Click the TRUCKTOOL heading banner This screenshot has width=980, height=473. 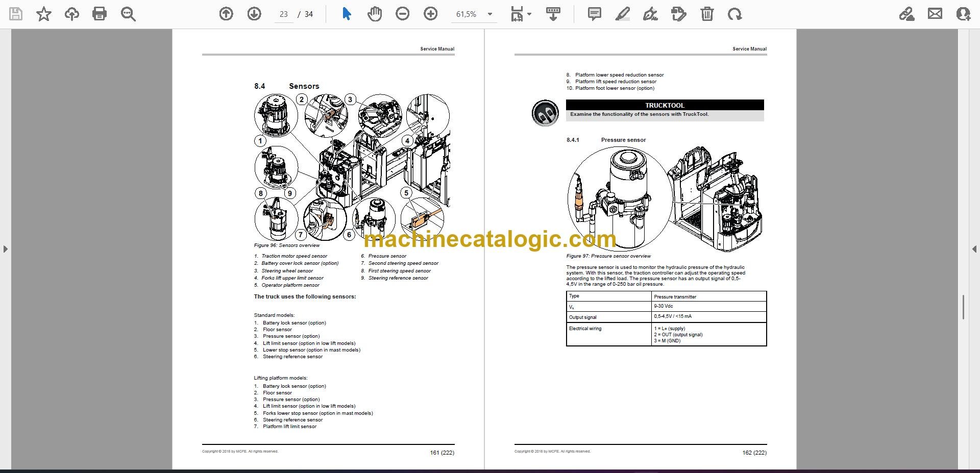point(665,105)
